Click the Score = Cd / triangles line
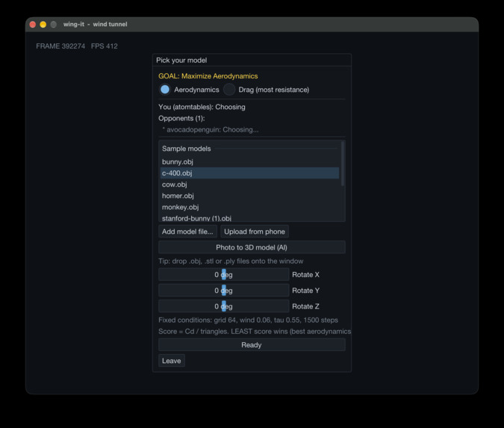 pos(255,332)
